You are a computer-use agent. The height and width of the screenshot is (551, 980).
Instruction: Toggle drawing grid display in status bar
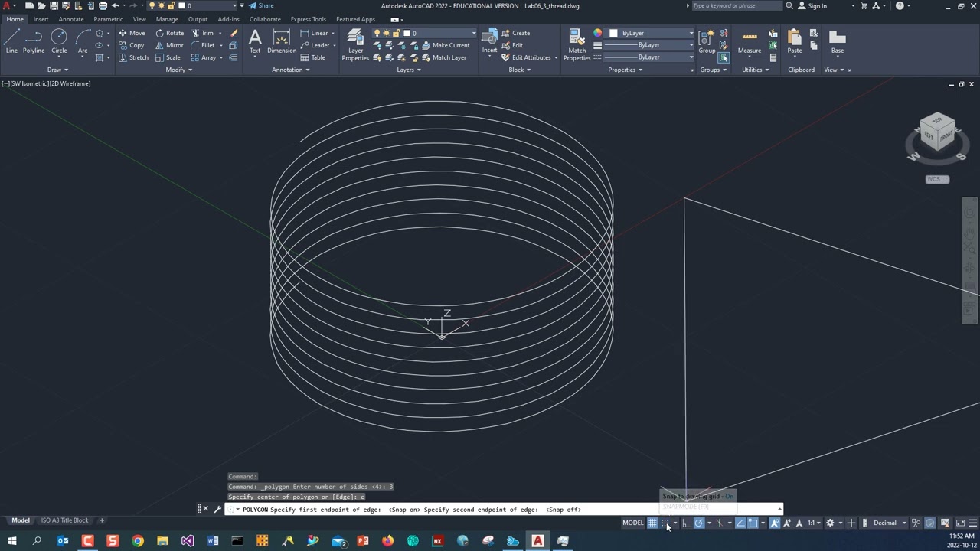click(652, 523)
